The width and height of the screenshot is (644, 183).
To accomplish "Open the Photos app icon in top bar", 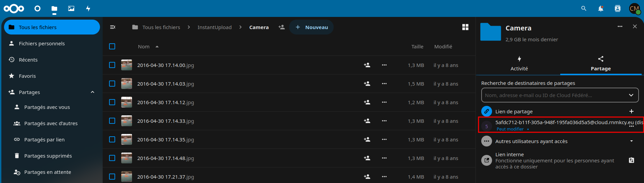I will point(71,8).
